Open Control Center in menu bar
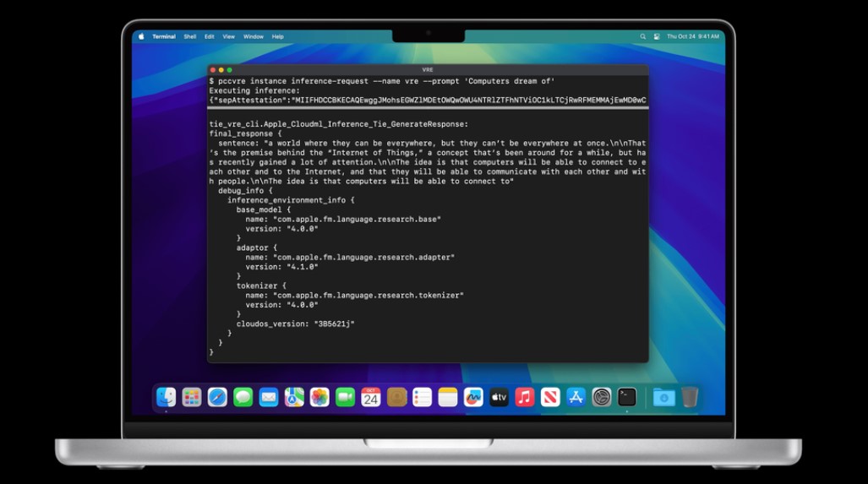Screen dimensions: 868x484 tap(657, 36)
